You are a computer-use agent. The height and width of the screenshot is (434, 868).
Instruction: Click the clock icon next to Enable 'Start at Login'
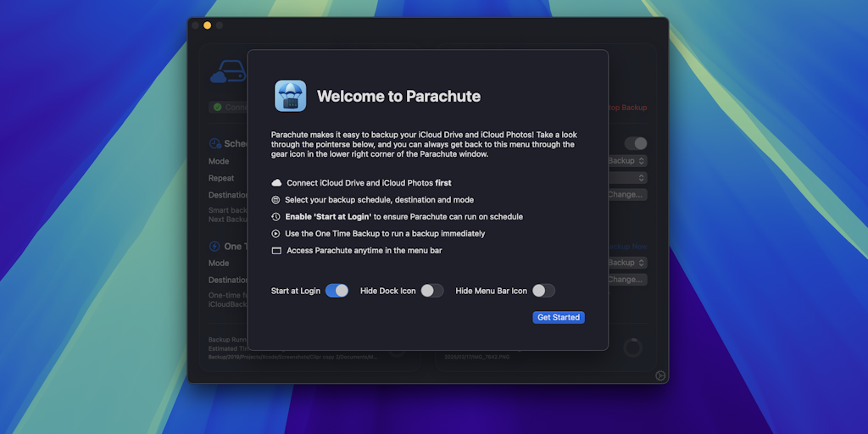(276, 217)
